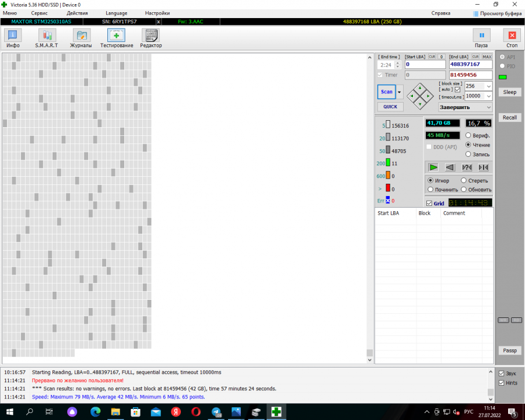Expand the timeout 10000 ms dropdown
This screenshot has height=420, width=525.
(488, 96)
